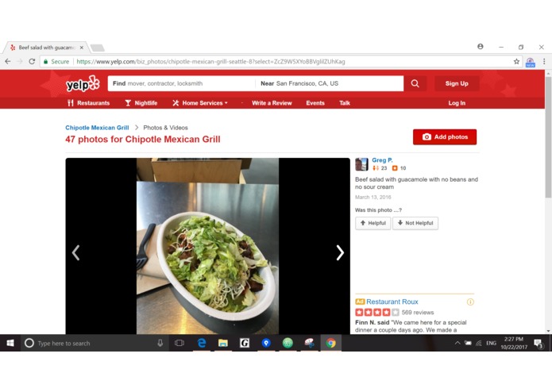
Task: Click the green round app in the taskbar
Action: pos(288,343)
